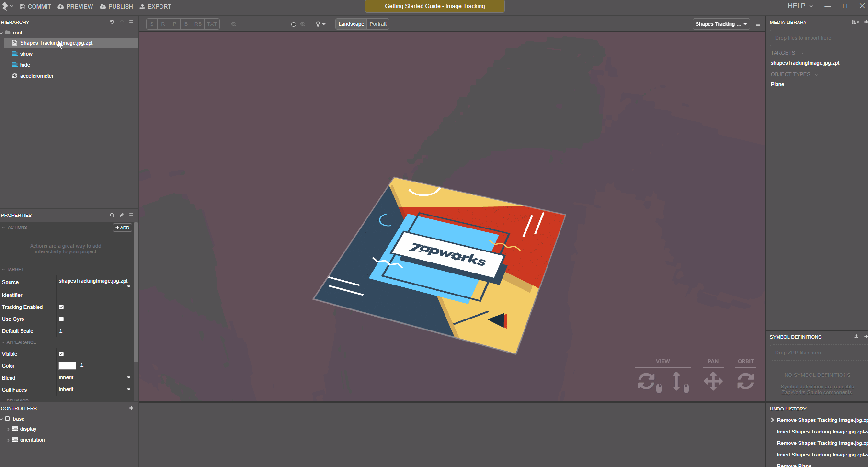868x467 pixels.
Task: Click the white Color swatch
Action: [67, 365]
